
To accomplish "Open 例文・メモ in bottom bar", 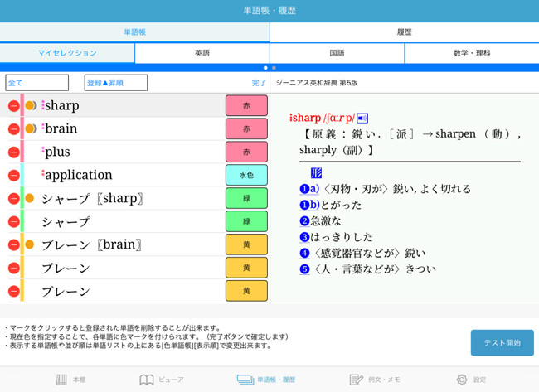I will [375, 380].
